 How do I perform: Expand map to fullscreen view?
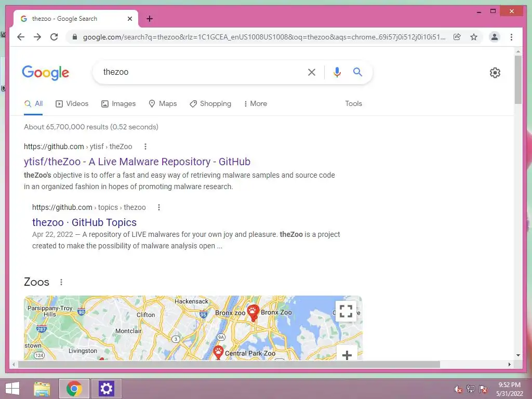pos(345,311)
